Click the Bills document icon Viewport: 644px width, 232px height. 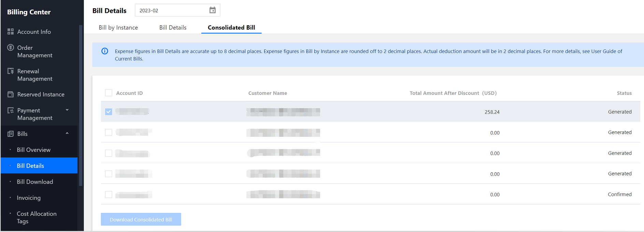pyautogui.click(x=11, y=134)
